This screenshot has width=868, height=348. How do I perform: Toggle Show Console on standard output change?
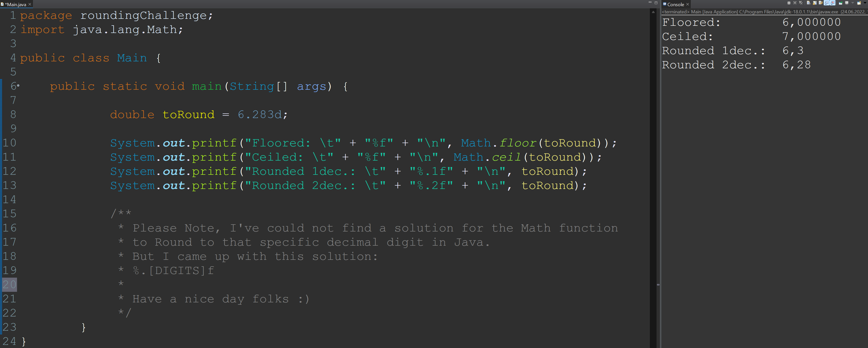pos(826,3)
